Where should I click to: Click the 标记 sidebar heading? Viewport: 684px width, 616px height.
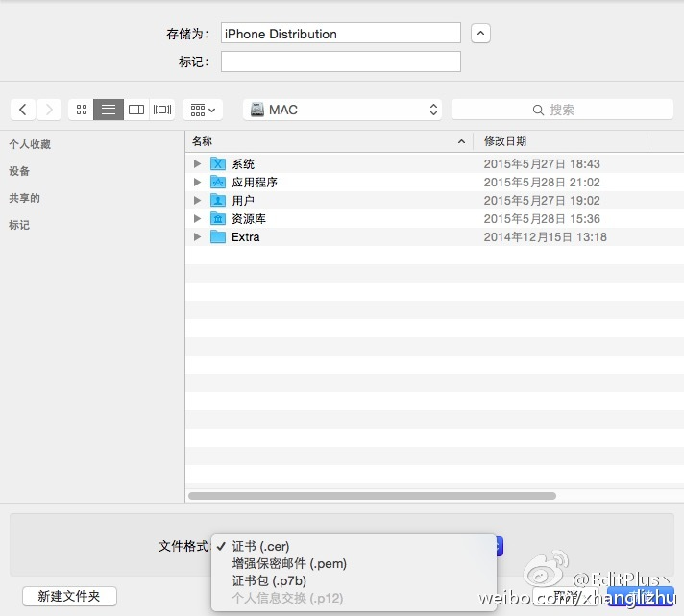click(19, 225)
